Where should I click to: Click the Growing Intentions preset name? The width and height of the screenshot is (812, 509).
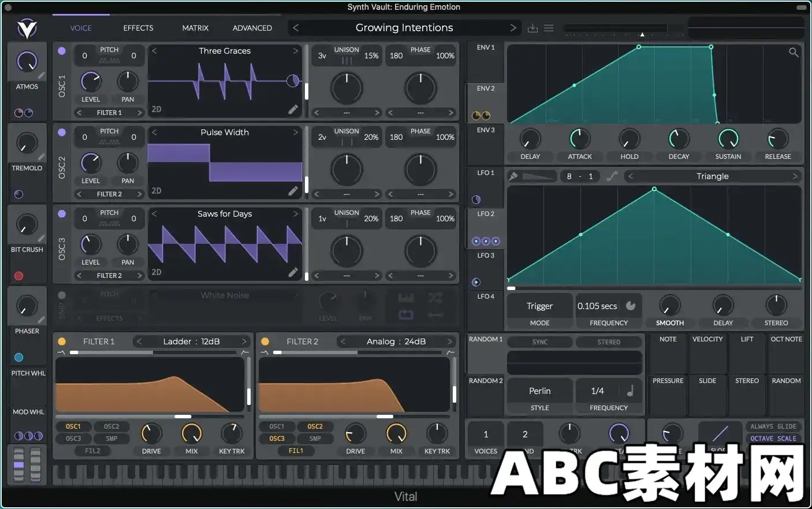pyautogui.click(x=404, y=28)
